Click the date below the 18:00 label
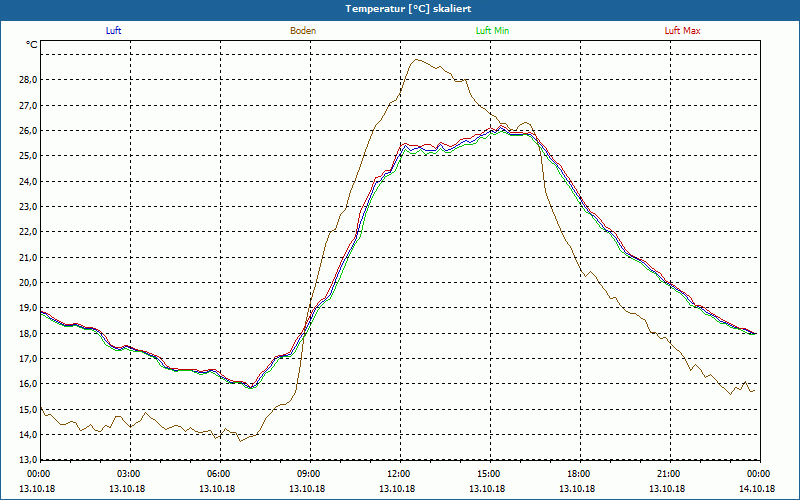800x500 pixels. [577, 488]
